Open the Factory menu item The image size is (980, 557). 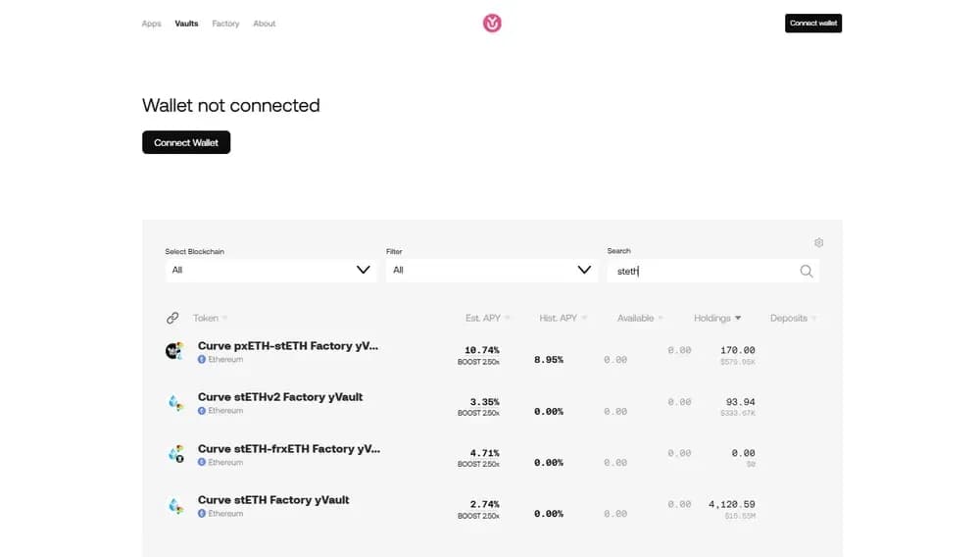pos(225,24)
